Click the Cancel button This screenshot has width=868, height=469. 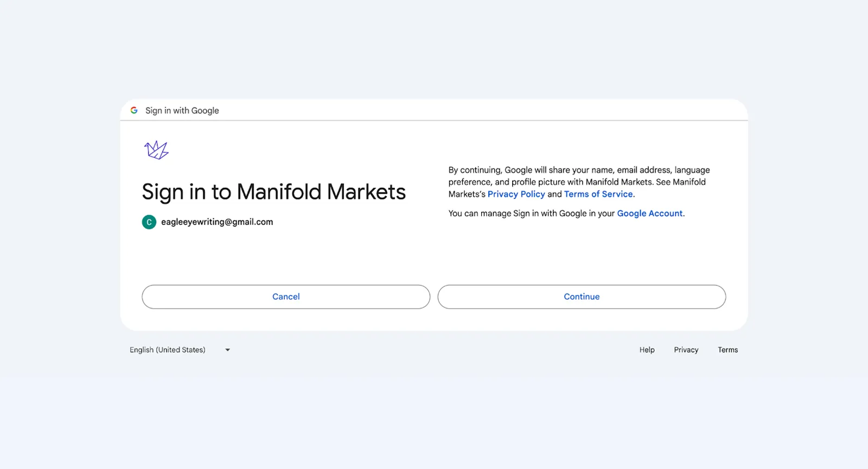(x=286, y=297)
